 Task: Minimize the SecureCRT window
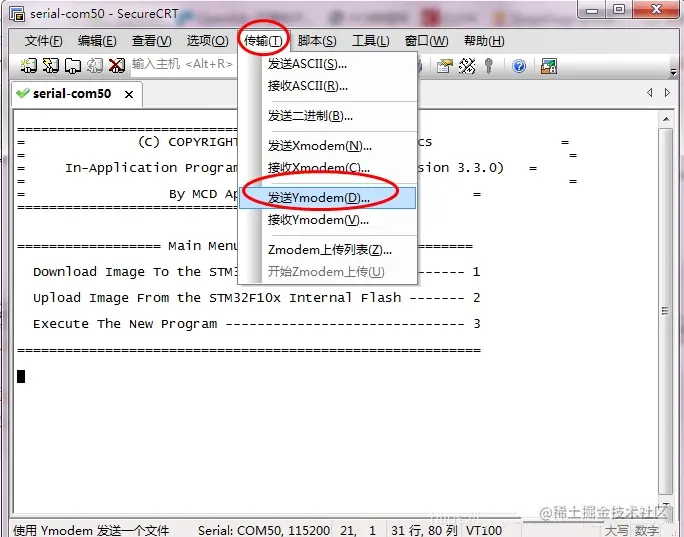point(592,10)
